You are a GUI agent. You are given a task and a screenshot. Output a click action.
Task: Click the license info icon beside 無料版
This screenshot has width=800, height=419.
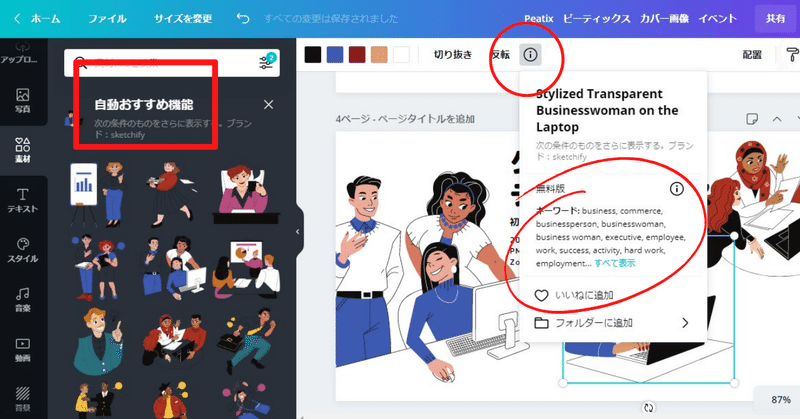click(677, 189)
